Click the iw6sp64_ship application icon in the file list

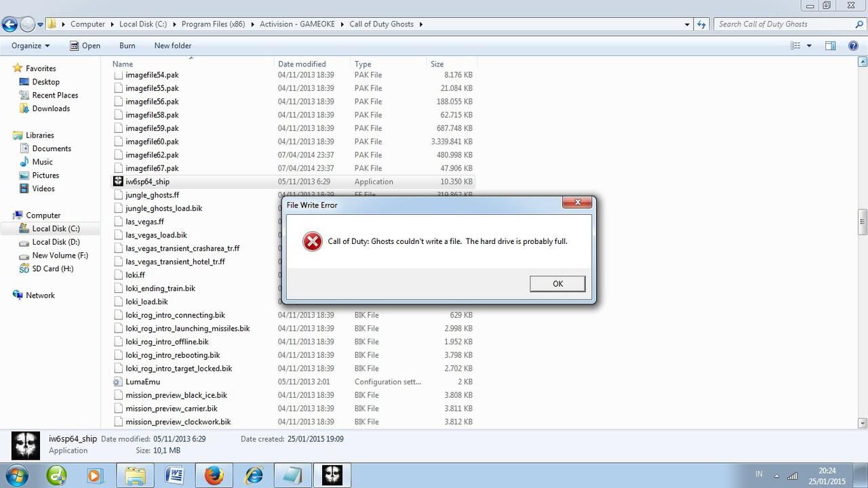118,182
